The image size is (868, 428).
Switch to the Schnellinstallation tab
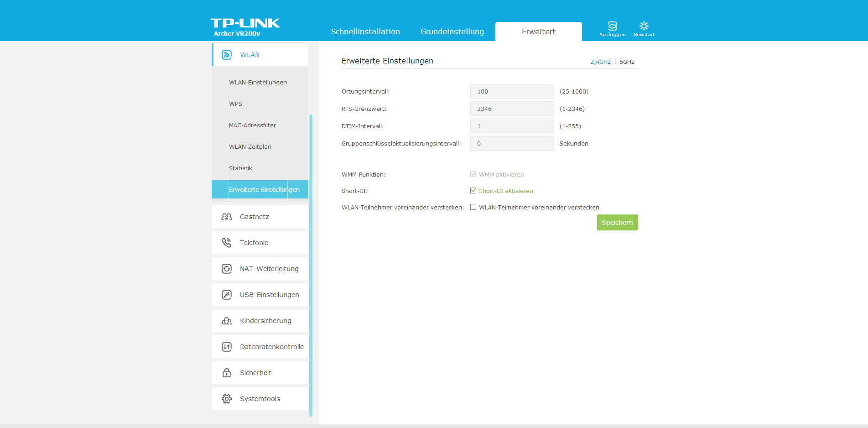tap(365, 31)
